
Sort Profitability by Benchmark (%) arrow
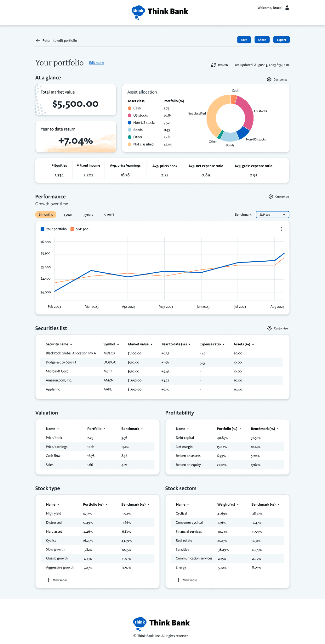coord(278,429)
